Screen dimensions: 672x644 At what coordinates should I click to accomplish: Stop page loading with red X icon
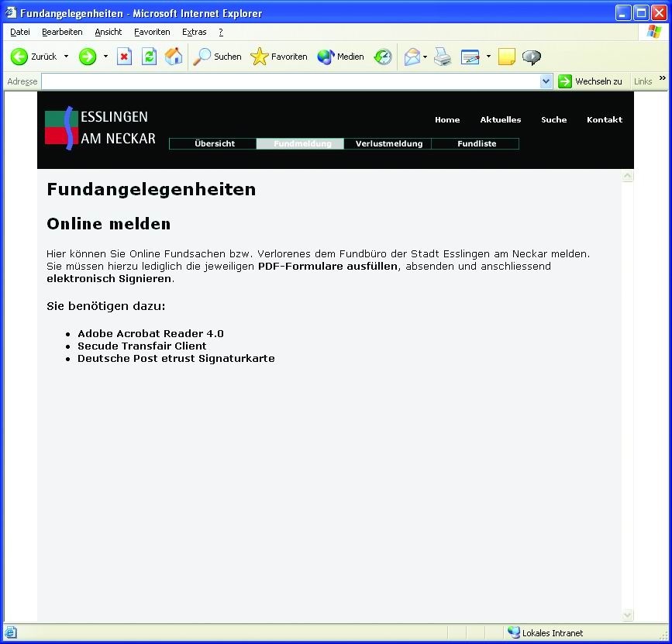pos(124,57)
